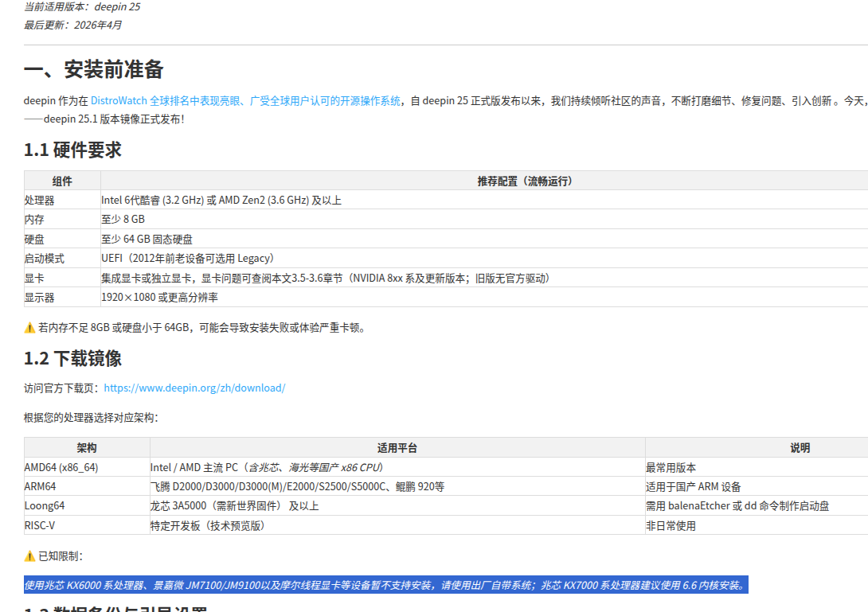The width and height of the screenshot is (868, 612).
Task: Click the heading 一、安装前准备
Action: 93,70
